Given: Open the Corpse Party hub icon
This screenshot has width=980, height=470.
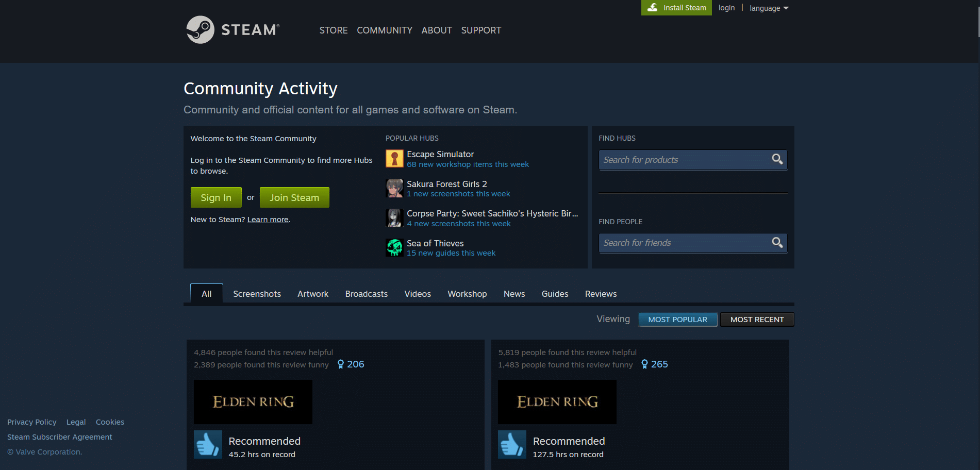Looking at the screenshot, I should point(394,218).
